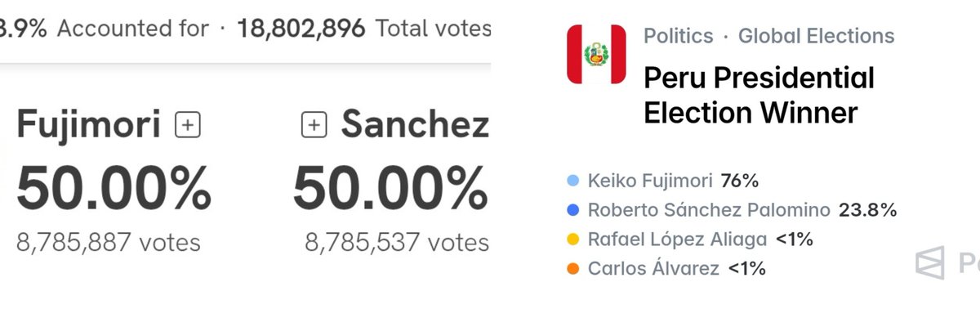
Task: Click Roberto Sánchez Palomino blue dot
Action: (572, 211)
